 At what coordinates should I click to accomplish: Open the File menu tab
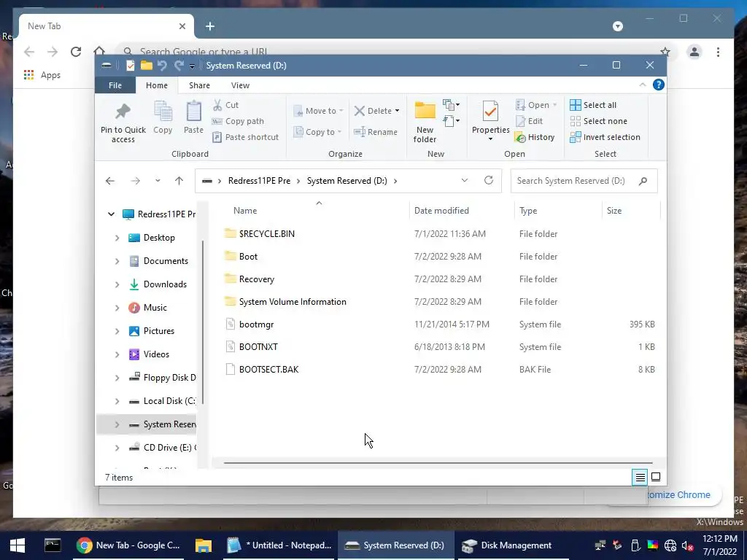(115, 85)
